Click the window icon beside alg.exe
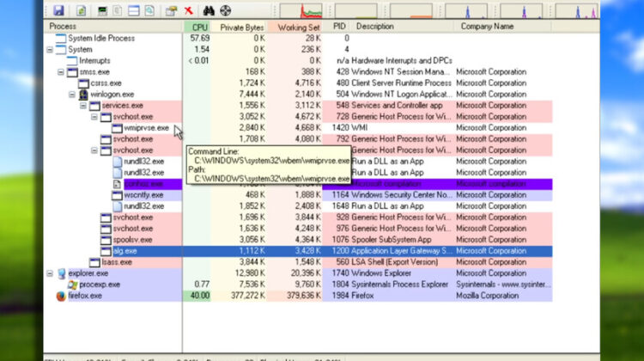Screen dimensions: 644x361 tap(106, 251)
